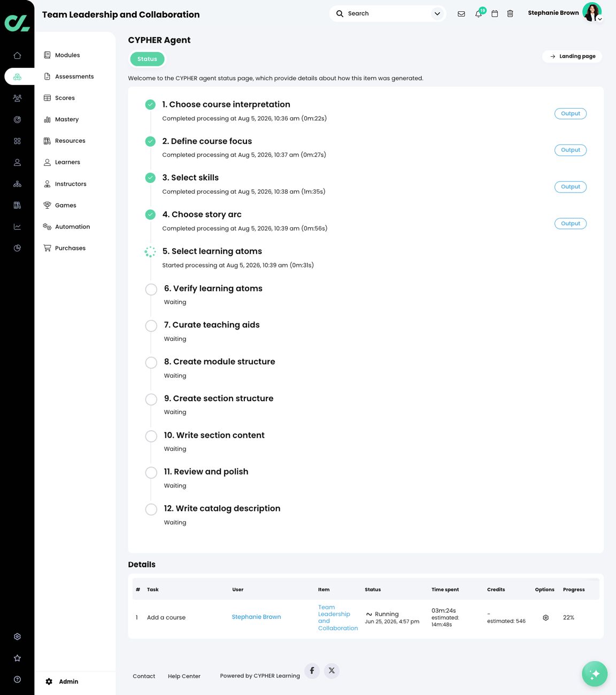Viewport: 616px width, 695px height.
Task: View Output for Select skills
Action: (570, 187)
